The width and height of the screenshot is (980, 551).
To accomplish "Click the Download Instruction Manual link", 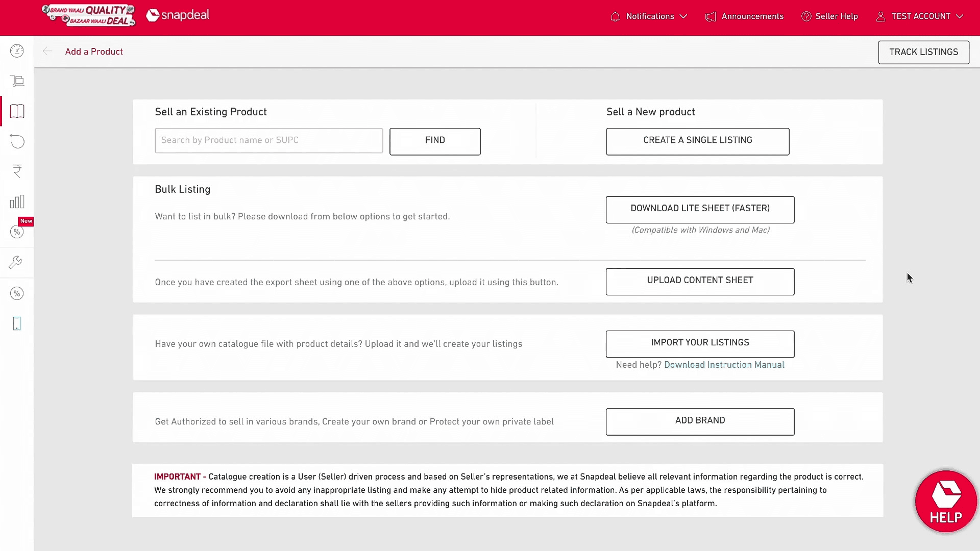I will click(x=724, y=365).
